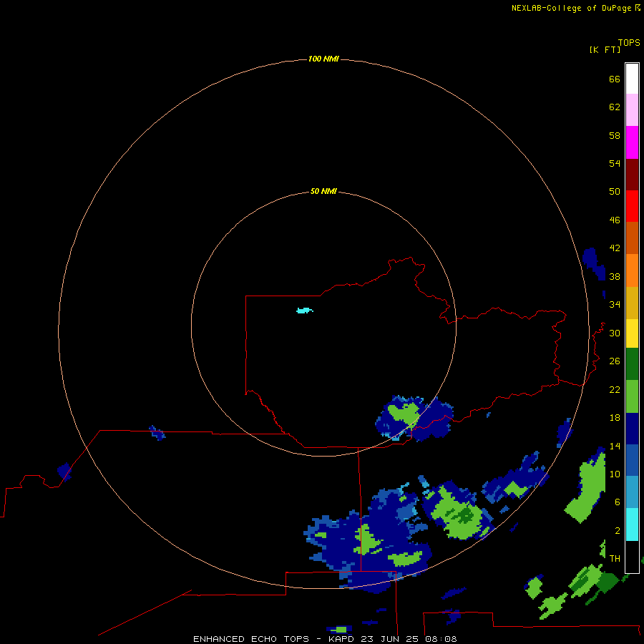Click the 54 legend value
The width and height of the screenshot is (644, 644).
click(x=615, y=163)
